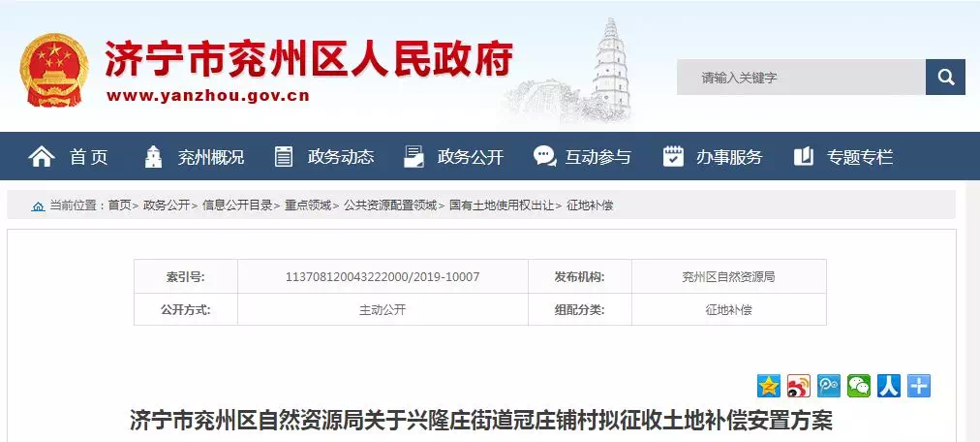The width and height of the screenshot is (980, 442).
Task: Click the 主动公开 table cell
Action: coord(383,309)
